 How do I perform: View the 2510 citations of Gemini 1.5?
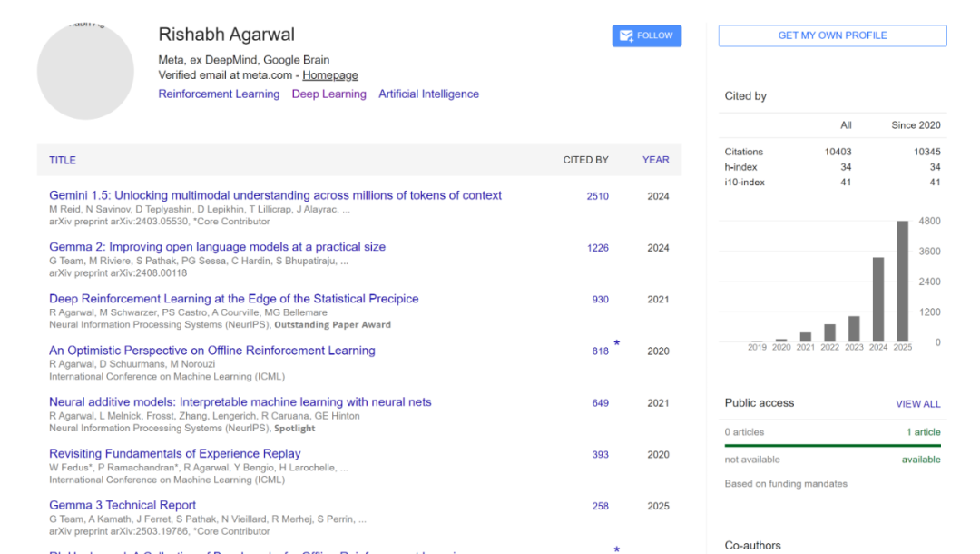tap(598, 195)
